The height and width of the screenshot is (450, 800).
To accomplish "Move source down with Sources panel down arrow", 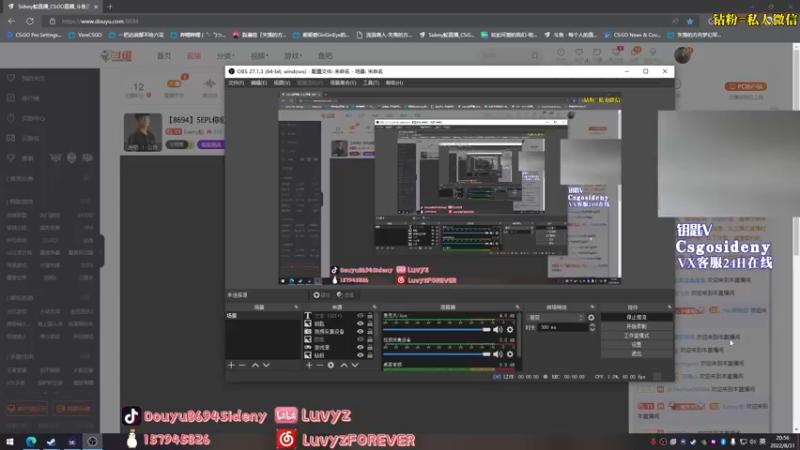I will coord(355,365).
